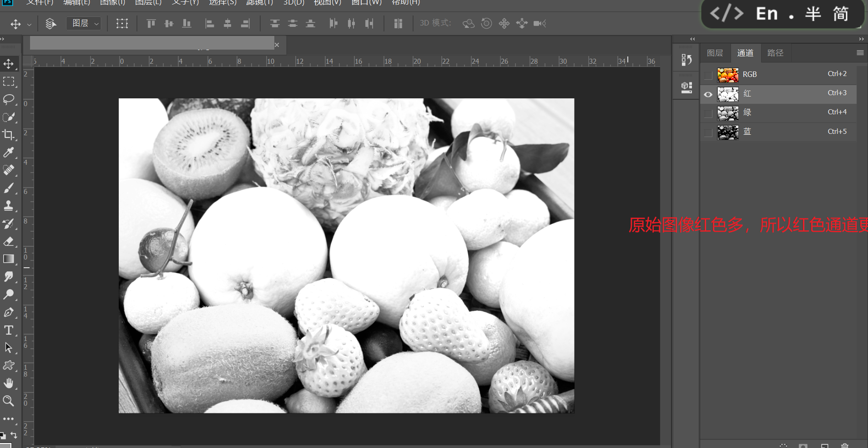Viewport: 868px width, 448px height.
Task: Select the Eyedropper tool
Action: 9,153
